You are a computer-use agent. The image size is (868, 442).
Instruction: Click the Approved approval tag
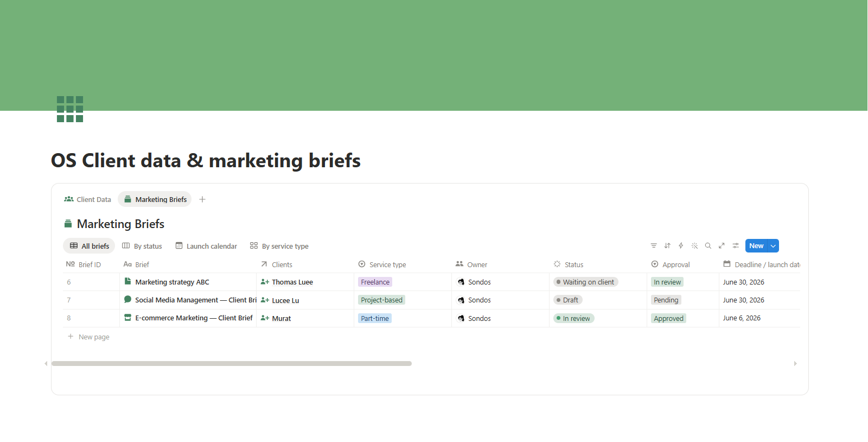click(x=668, y=318)
